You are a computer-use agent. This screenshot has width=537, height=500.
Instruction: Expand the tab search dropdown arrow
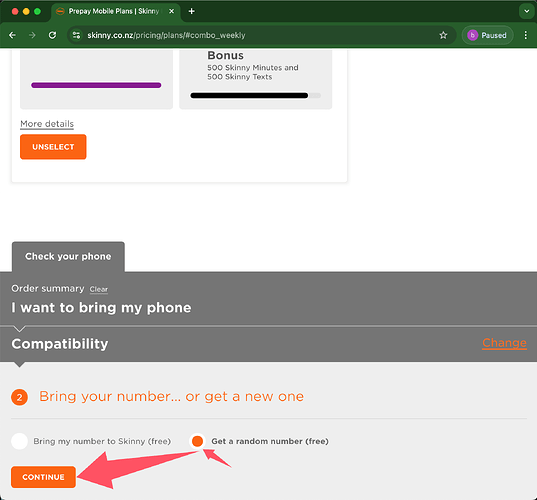click(526, 11)
